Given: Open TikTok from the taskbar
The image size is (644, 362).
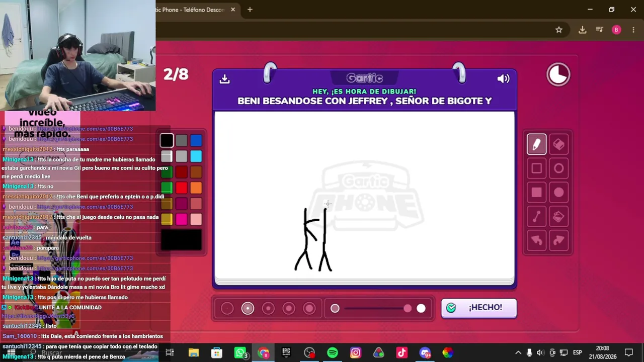Looking at the screenshot, I should (x=402, y=353).
